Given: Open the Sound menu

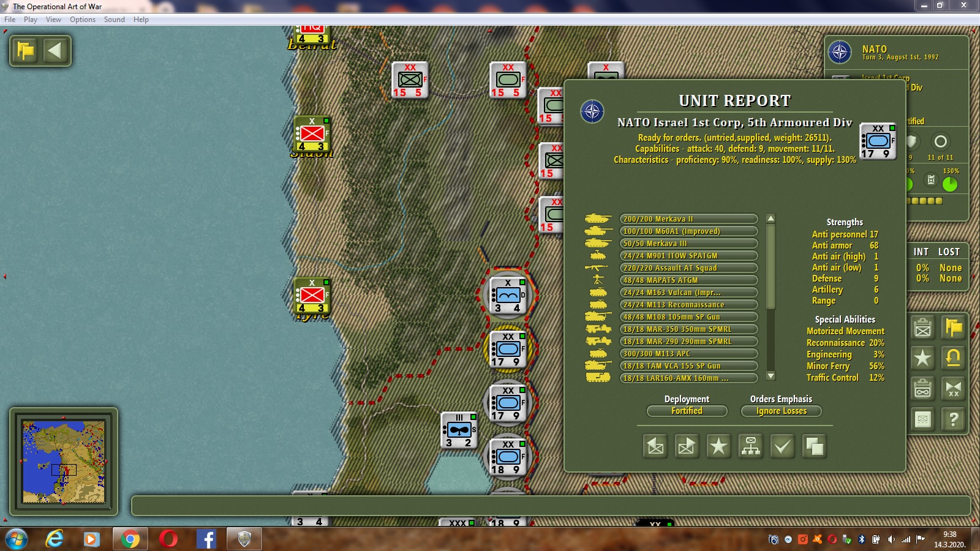Looking at the screenshot, I should click(115, 20).
